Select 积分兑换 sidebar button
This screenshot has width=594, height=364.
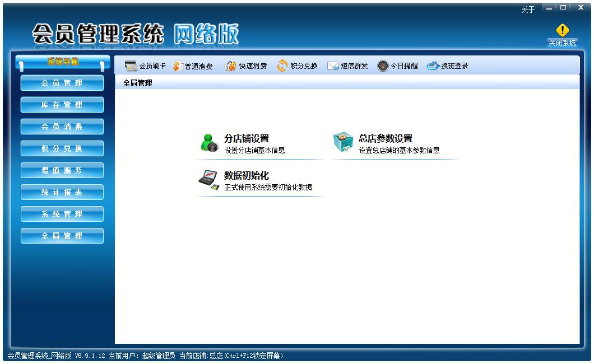point(62,148)
